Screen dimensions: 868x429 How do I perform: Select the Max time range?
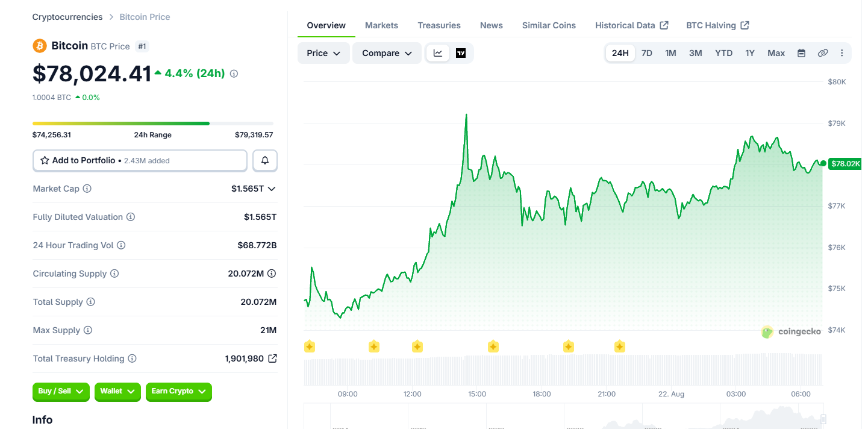click(776, 53)
